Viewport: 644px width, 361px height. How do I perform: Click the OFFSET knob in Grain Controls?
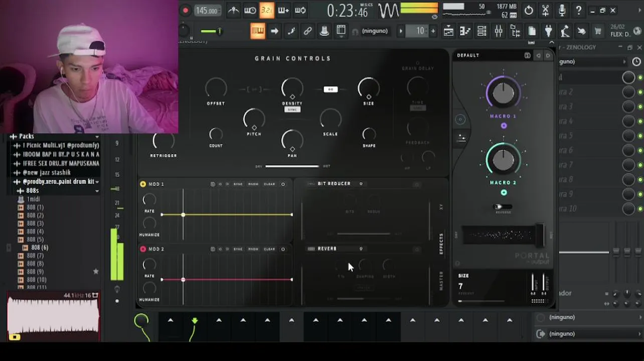pyautogui.click(x=216, y=89)
